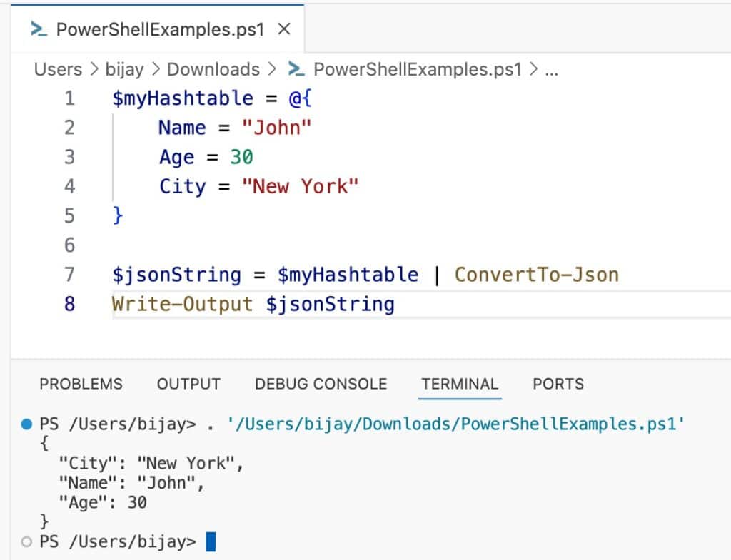Select the TERMINAL tab
This screenshot has height=560, width=731.
click(x=459, y=384)
